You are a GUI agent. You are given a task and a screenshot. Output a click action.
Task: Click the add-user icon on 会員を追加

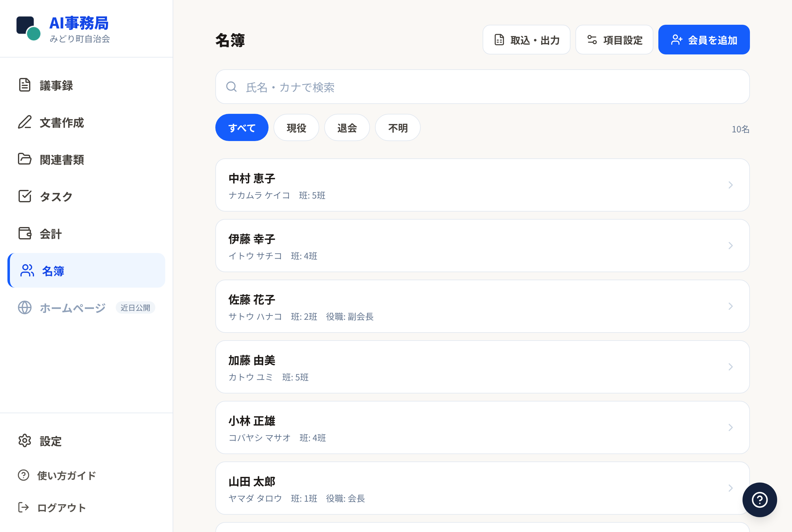pos(677,40)
